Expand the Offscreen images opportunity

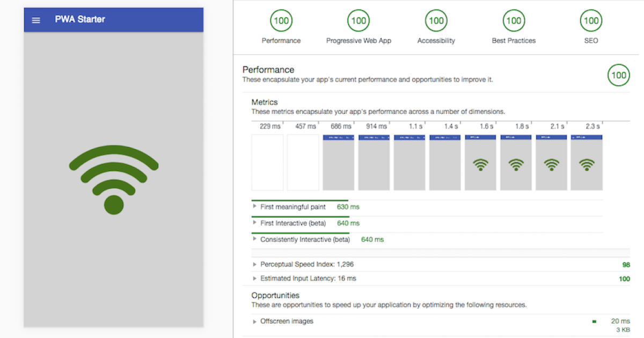255,321
